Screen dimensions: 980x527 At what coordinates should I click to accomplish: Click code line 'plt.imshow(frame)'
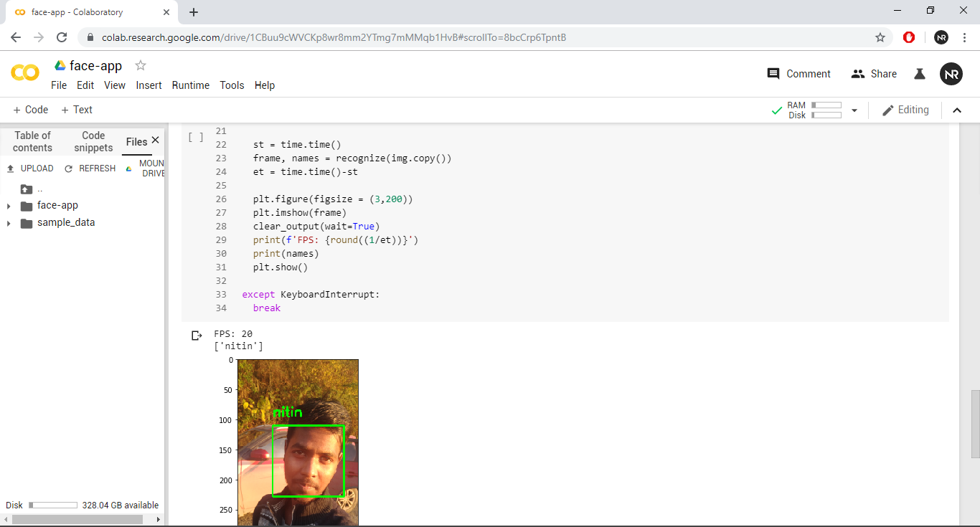pyautogui.click(x=300, y=212)
